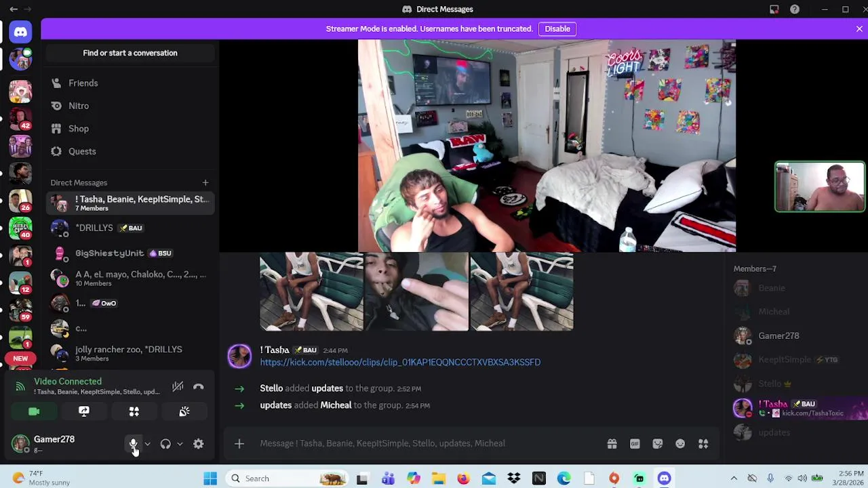This screenshot has width=868, height=488.
Task: Open connection details signal icon
Action: 20,386
